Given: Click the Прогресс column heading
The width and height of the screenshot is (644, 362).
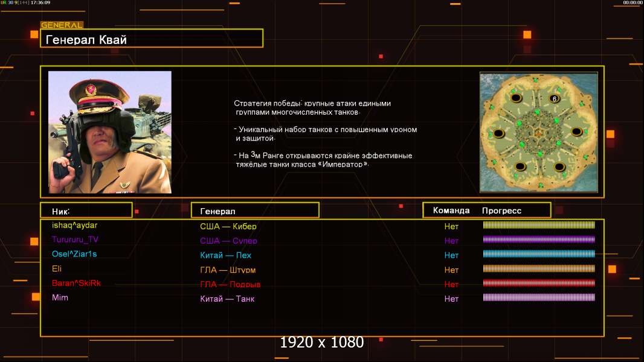Looking at the screenshot, I should 501,211.
